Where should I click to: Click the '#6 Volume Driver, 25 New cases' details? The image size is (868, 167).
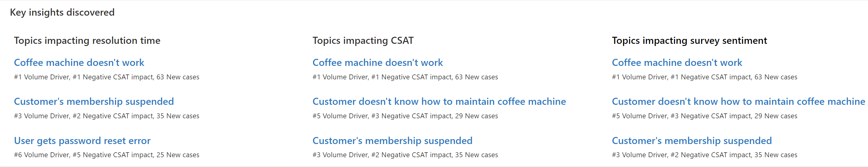point(107,155)
